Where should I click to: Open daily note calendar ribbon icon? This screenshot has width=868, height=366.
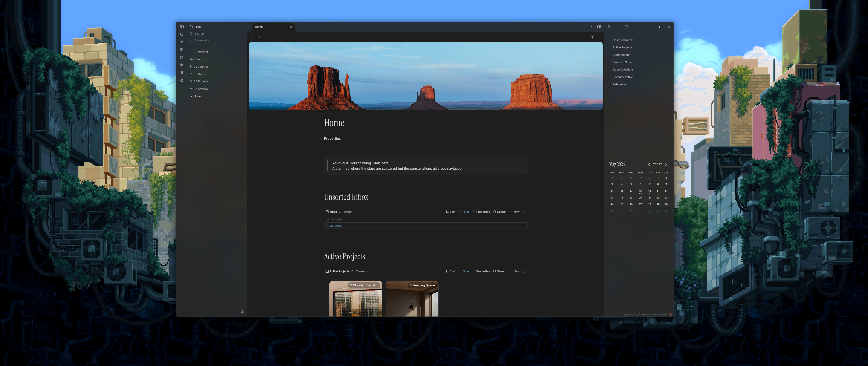pos(182,57)
